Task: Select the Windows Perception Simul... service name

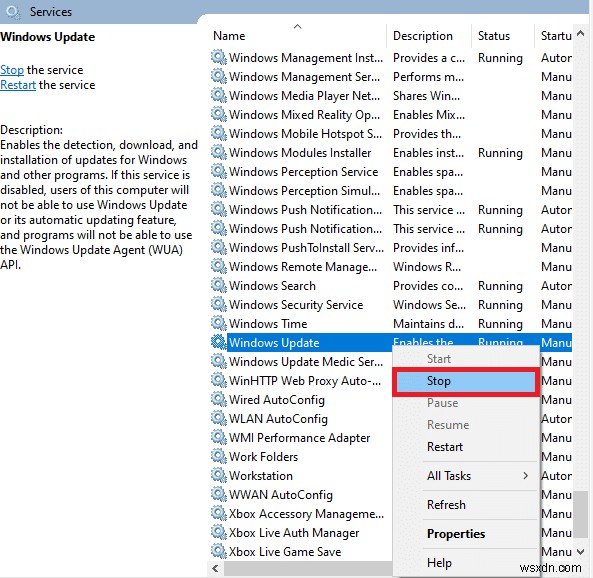Action: pos(304,191)
